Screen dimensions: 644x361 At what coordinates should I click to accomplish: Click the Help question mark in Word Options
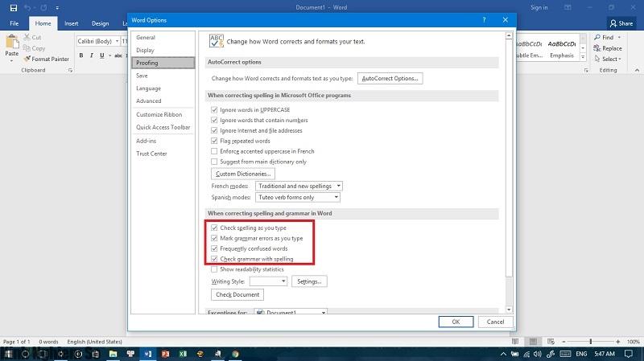point(485,20)
